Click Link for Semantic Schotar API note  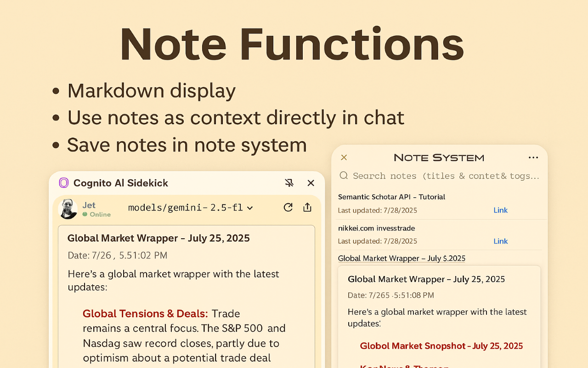coord(500,210)
